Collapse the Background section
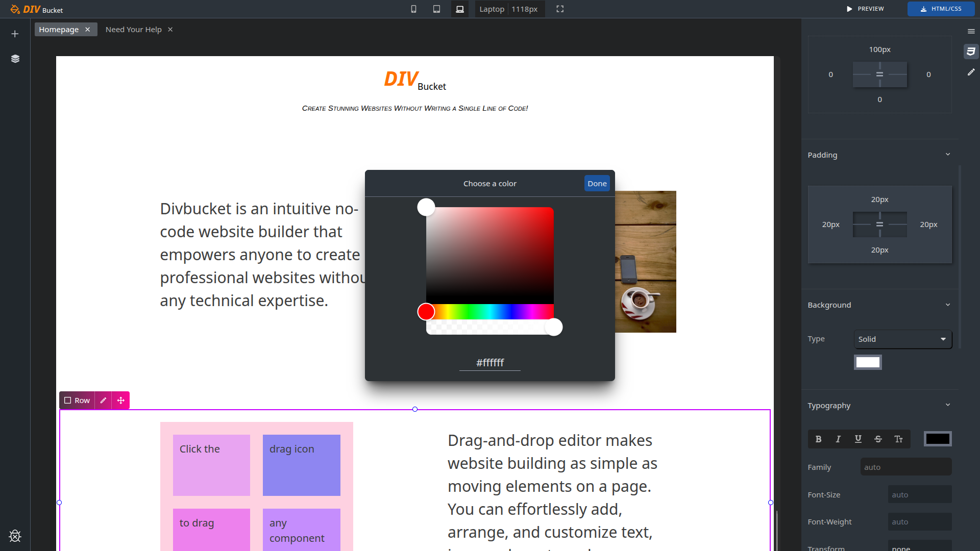Viewport: 980px width, 551px height. click(x=948, y=305)
